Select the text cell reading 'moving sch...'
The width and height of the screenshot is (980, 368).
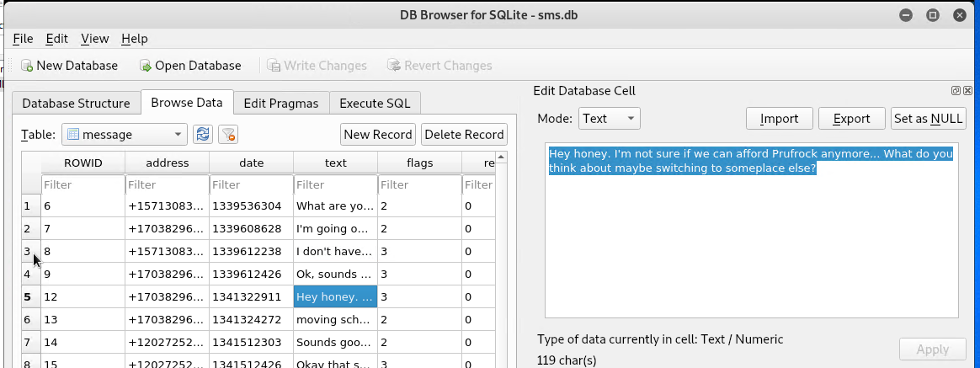pos(336,319)
